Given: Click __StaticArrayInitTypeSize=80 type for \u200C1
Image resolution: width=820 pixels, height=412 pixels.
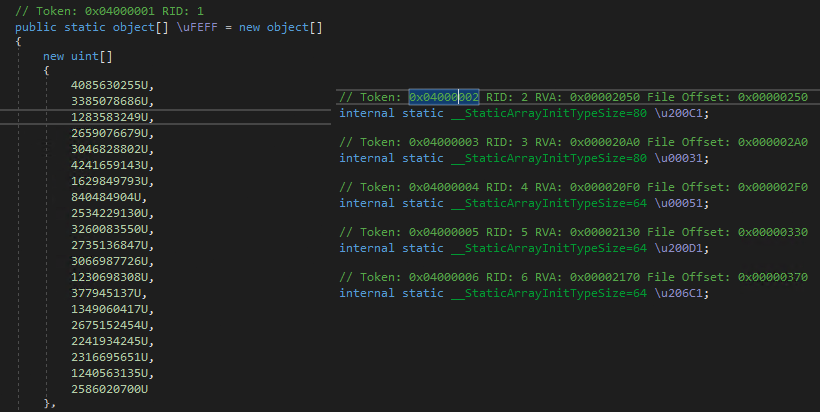Looking at the screenshot, I should click(x=549, y=113).
